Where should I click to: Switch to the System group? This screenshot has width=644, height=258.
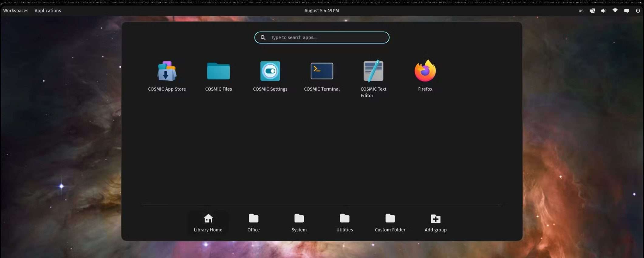[299, 223]
